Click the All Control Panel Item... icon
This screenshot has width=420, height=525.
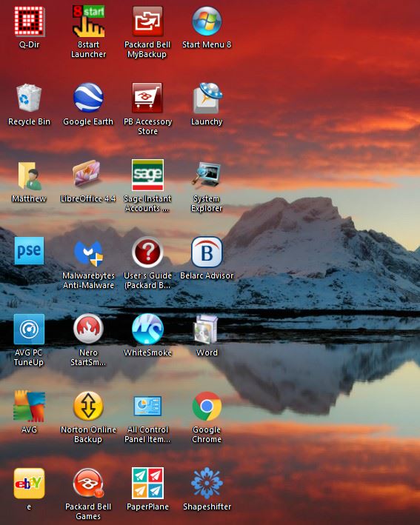point(147,406)
